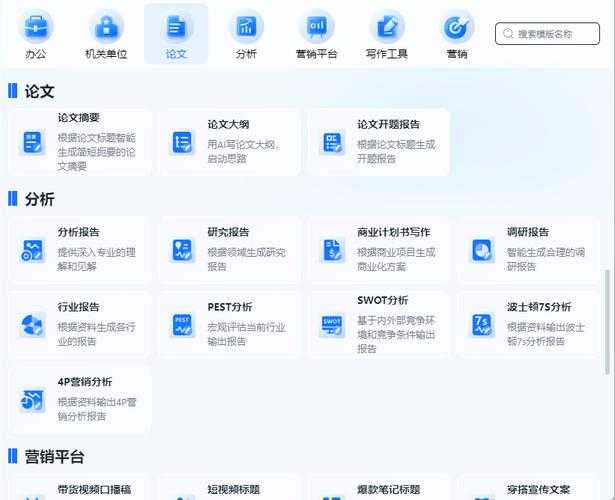Viewport: 615px width, 500px height.
Task: Open the 营销平台 category icon
Action: [x=317, y=27]
